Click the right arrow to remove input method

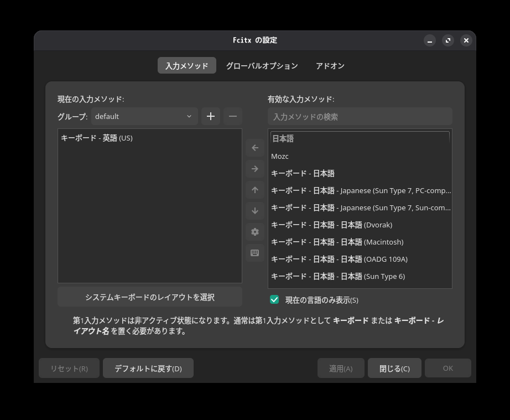tap(254, 169)
